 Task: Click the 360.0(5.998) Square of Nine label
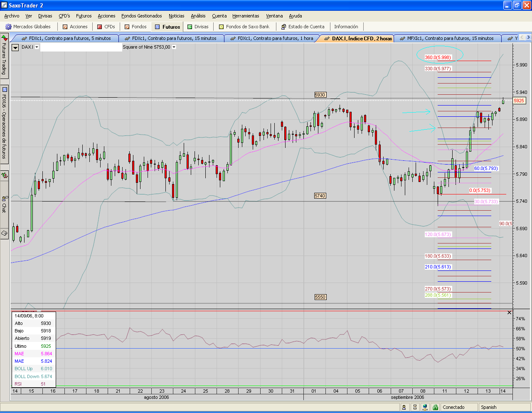[x=438, y=57]
